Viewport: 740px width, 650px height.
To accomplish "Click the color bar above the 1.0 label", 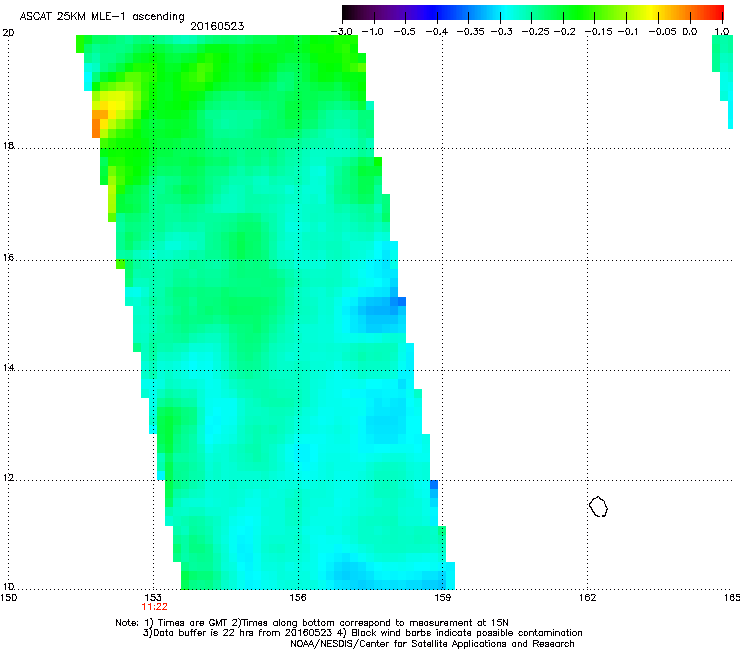I will pyautogui.click(x=721, y=12).
